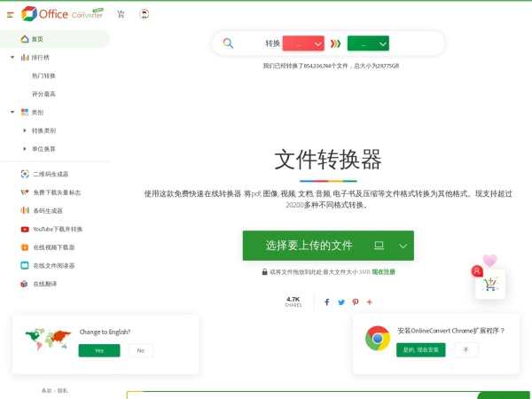Viewport: 532px width, 399px height.
Task: Click Yes to change to English
Action: click(98, 350)
